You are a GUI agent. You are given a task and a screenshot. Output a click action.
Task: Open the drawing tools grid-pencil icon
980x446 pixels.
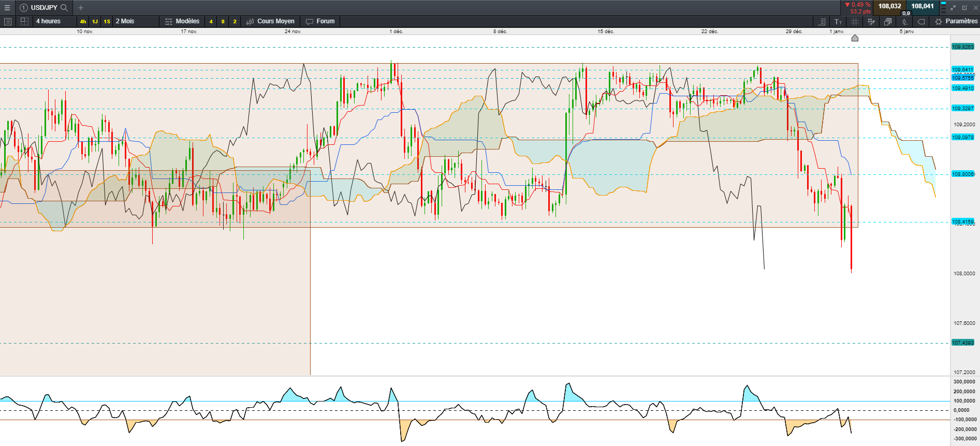point(871,21)
